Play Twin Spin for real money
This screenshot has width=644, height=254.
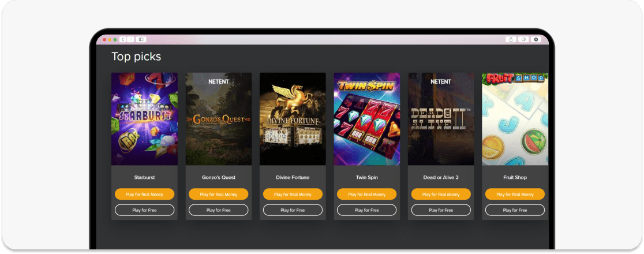point(367,195)
